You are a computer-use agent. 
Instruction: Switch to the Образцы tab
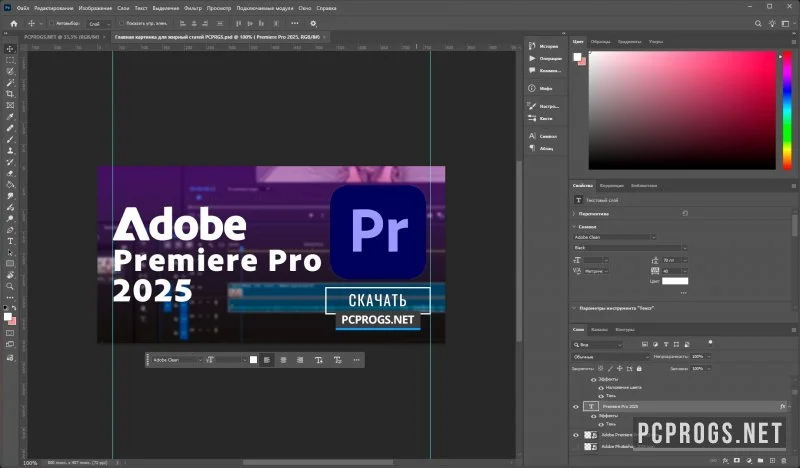pyautogui.click(x=601, y=42)
